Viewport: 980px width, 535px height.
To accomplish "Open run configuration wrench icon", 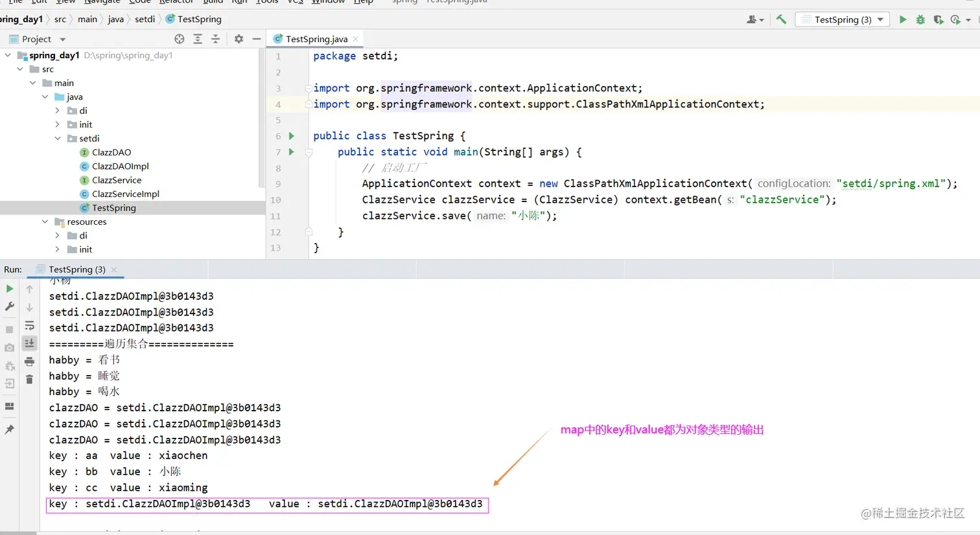I will coord(9,306).
